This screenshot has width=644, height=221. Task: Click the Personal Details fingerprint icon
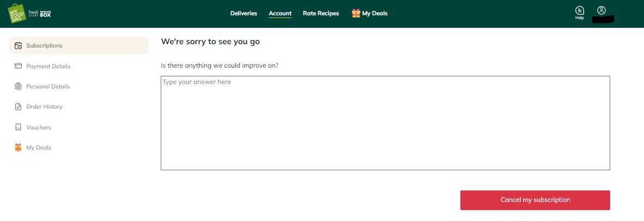18,86
